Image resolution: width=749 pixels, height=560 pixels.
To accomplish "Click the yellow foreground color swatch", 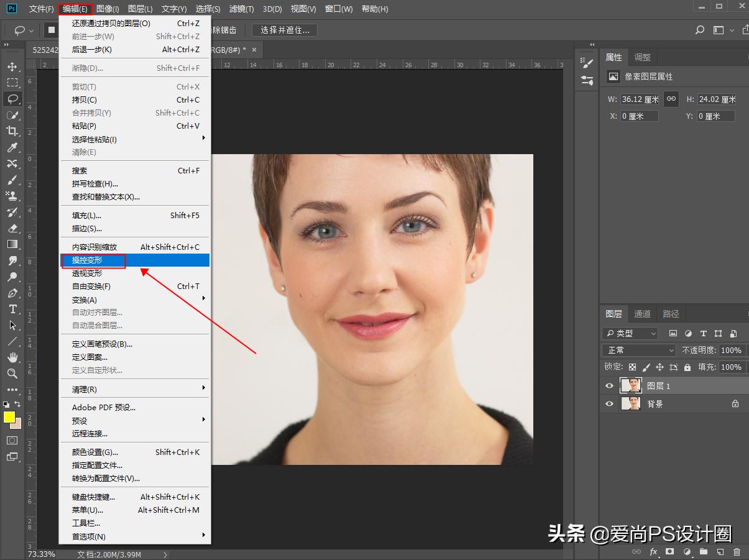I will pos(9,417).
